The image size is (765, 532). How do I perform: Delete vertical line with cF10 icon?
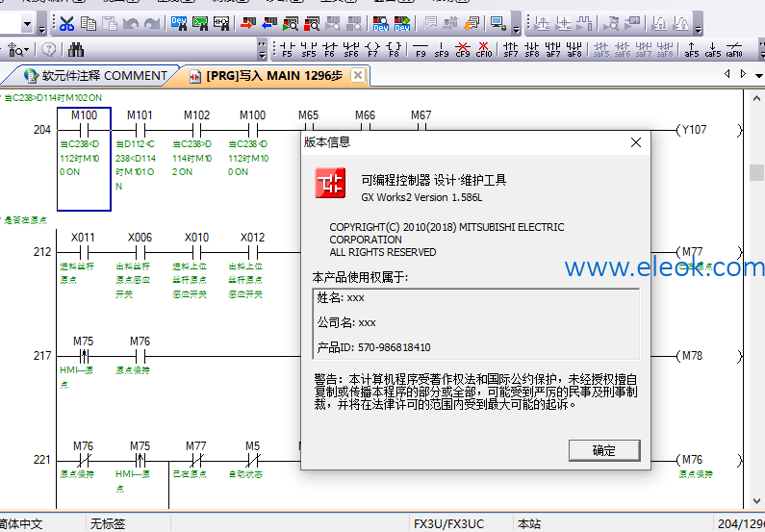point(484,49)
